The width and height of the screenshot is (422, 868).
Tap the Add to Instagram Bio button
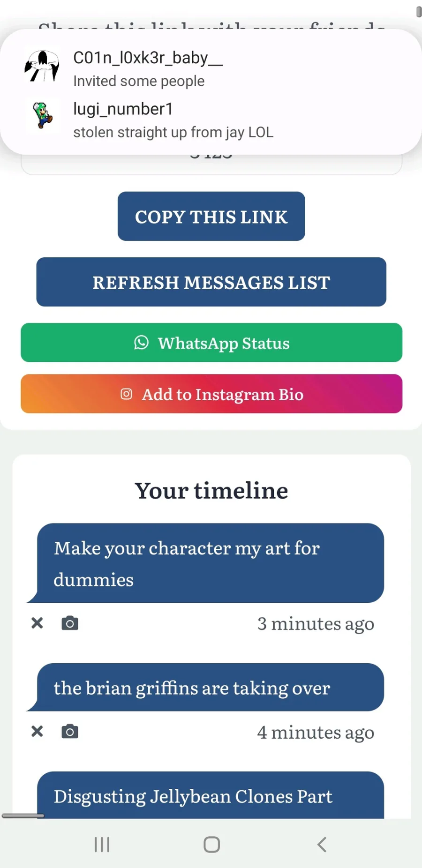point(211,394)
